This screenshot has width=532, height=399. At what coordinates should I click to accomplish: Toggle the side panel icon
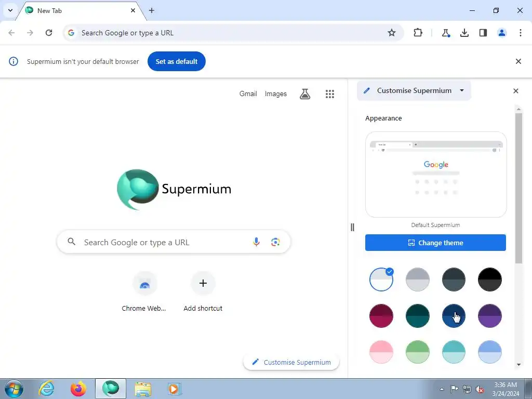click(483, 33)
